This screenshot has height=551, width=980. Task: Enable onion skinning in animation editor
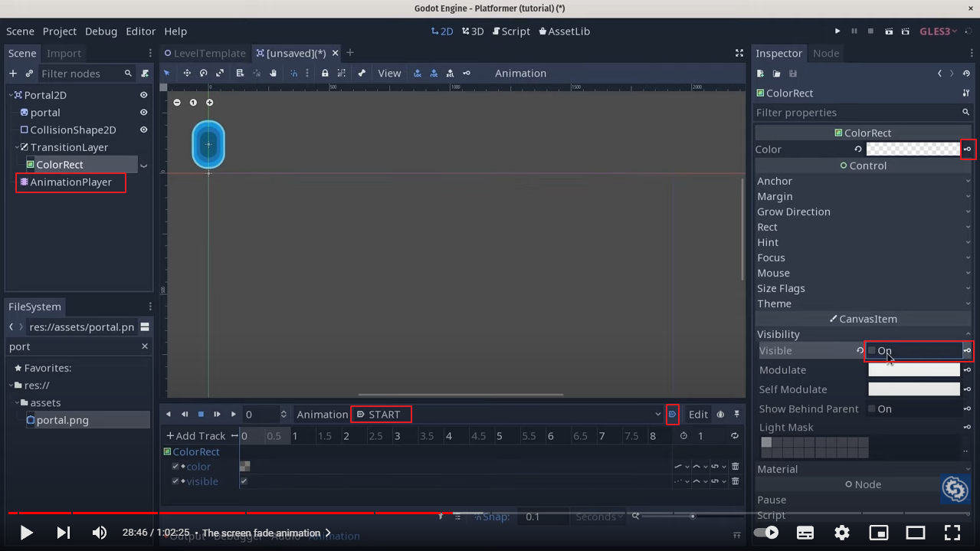pyautogui.click(x=720, y=415)
